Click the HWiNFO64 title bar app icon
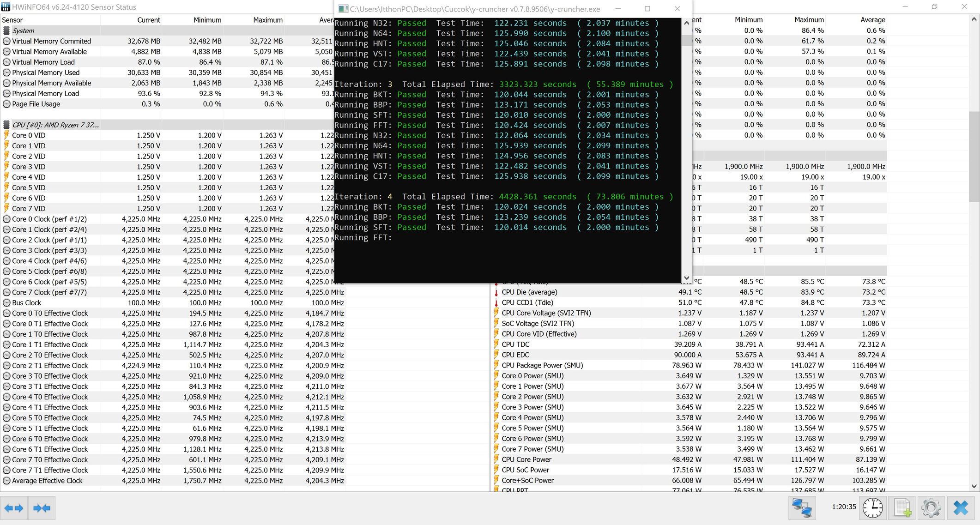This screenshot has height=525, width=980. 6,7
